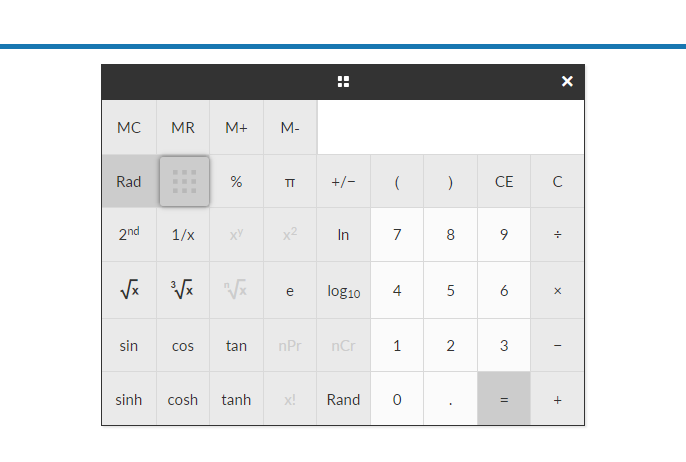Toggle sign with the +/− key
686x462 pixels.
point(343,182)
